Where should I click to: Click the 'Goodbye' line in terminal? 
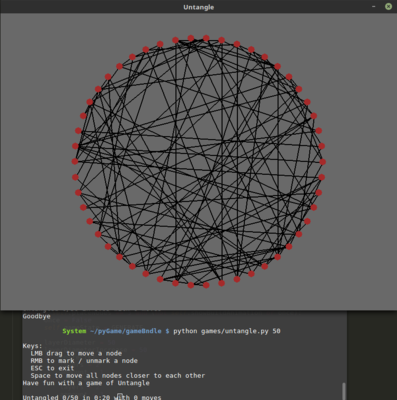click(x=36, y=316)
